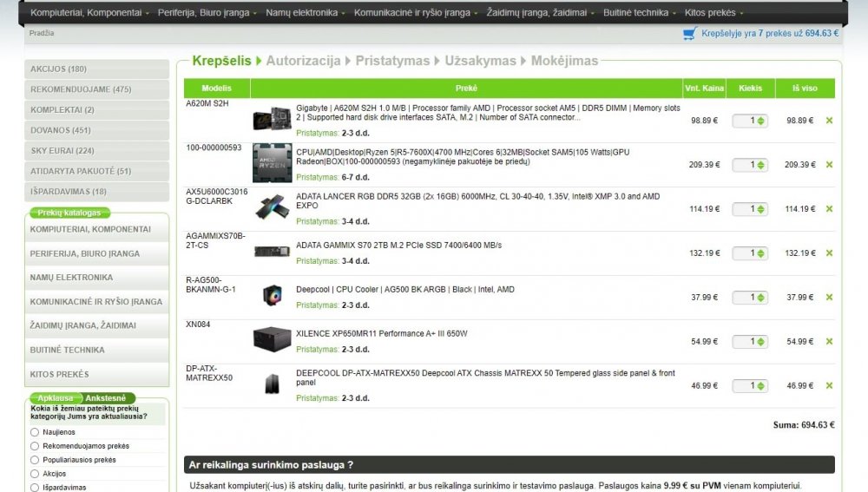The image size is (868, 492).
Task: Click the Suma: 694.63 € total
Action: point(804,425)
